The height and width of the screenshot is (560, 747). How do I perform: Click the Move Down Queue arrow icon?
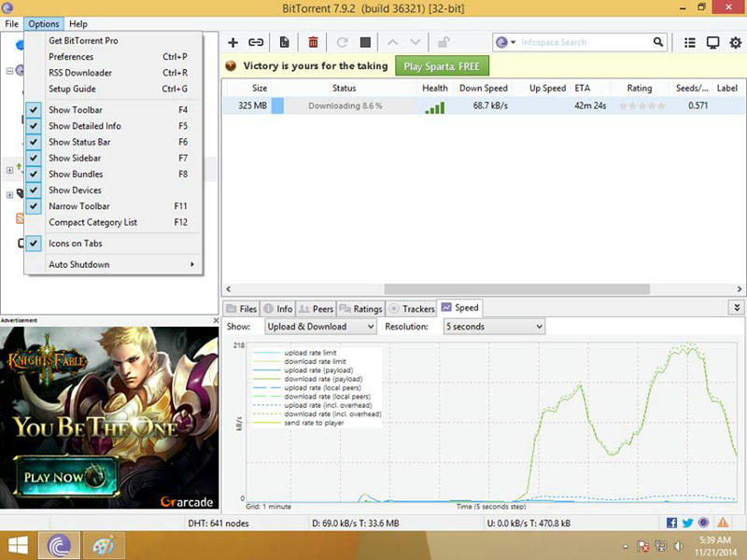coord(416,42)
